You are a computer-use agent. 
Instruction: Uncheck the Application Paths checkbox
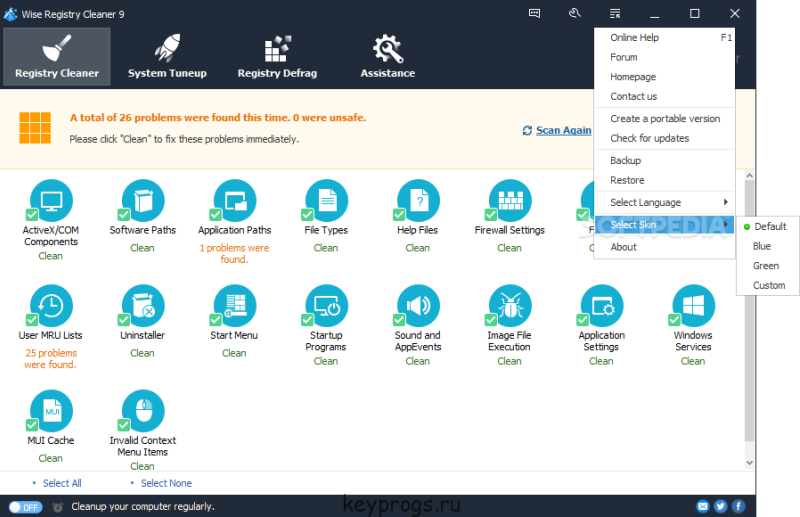tap(215, 214)
